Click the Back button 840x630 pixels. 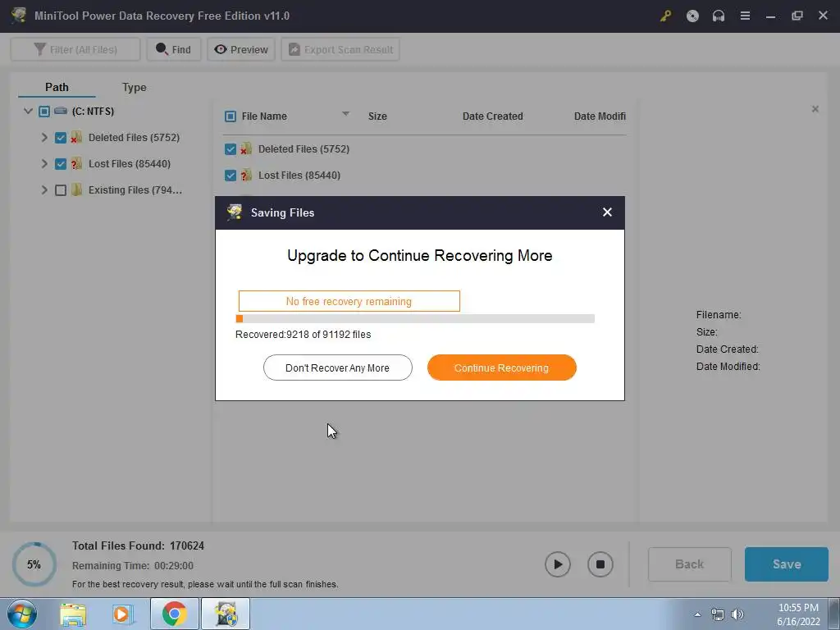pyautogui.click(x=689, y=564)
